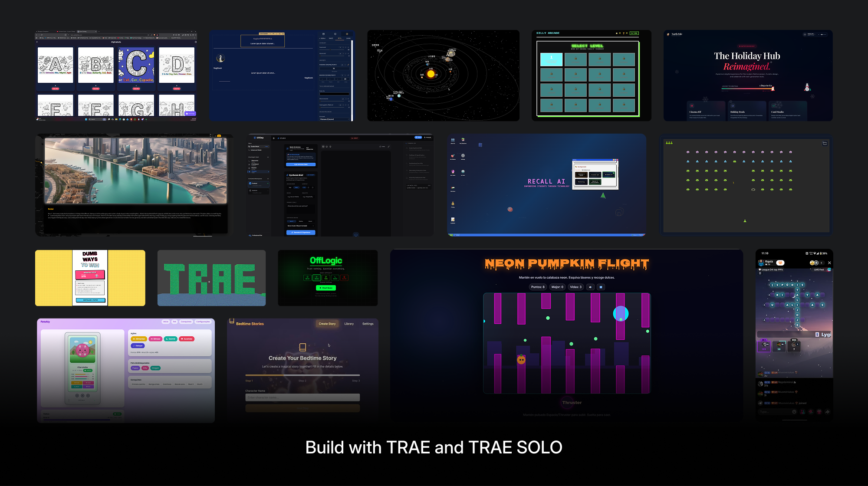Screen dimensions: 868x486
Task: Click the sun in the solar system thumbnail
Action: pyautogui.click(x=431, y=74)
